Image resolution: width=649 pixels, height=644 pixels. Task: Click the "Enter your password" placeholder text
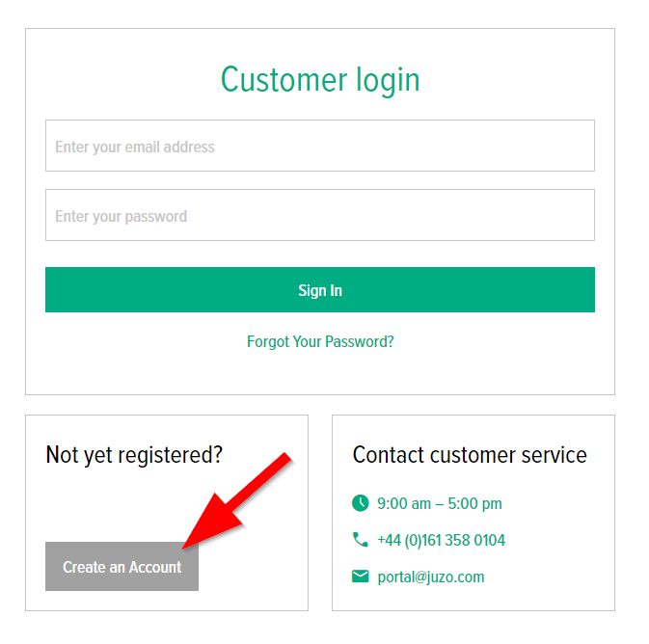click(122, 216)
